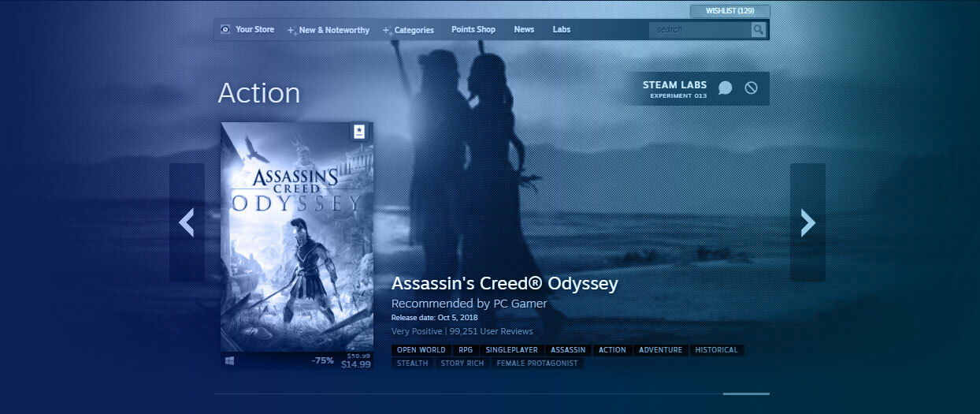The height and width of the screenshot is (414, 980).
Task: Disable the Steam Labs experiment icon
Action: pos(751,88)
